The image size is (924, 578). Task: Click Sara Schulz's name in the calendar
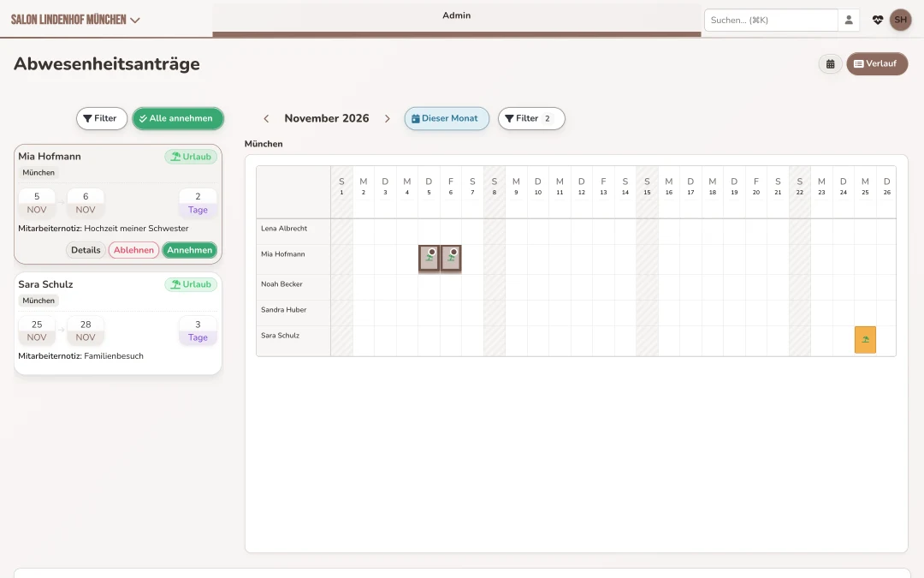280,336
